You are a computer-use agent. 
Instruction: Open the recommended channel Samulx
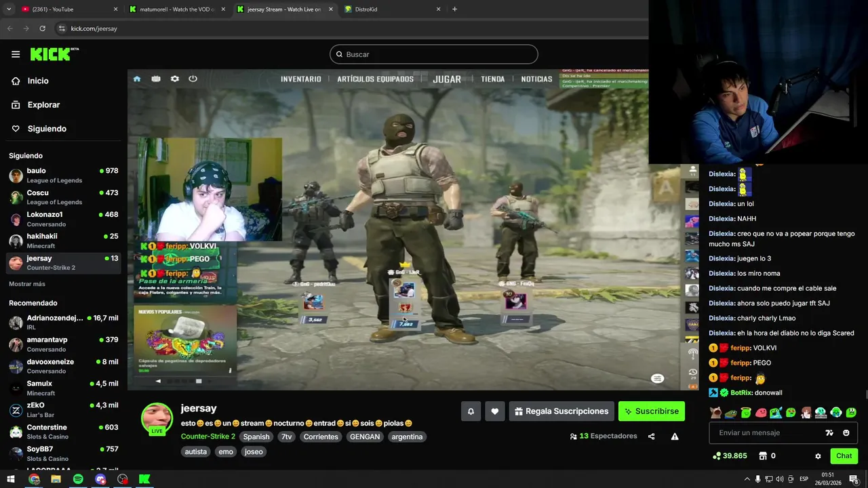pyautogui.click(x=64, y=388)
